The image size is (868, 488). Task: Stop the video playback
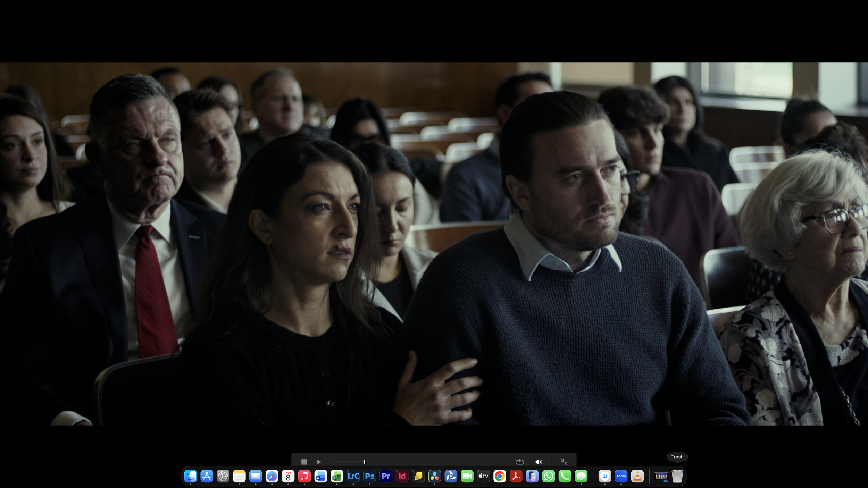304,462
